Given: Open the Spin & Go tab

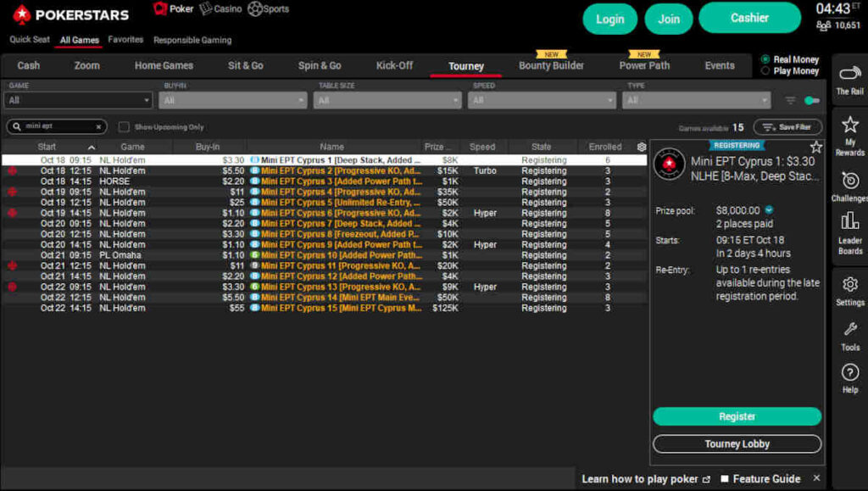Looking at the screenshot, I should point(320,65).
